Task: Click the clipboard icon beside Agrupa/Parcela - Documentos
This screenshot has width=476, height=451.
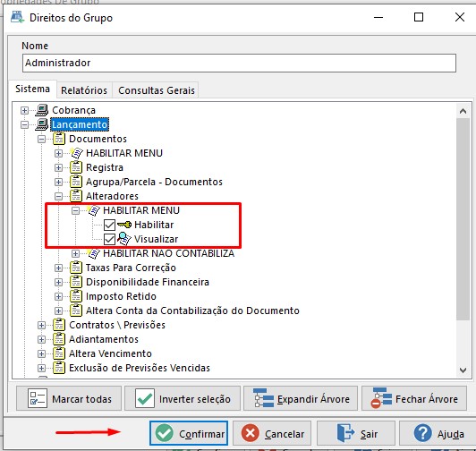Action: click(76, 182)
